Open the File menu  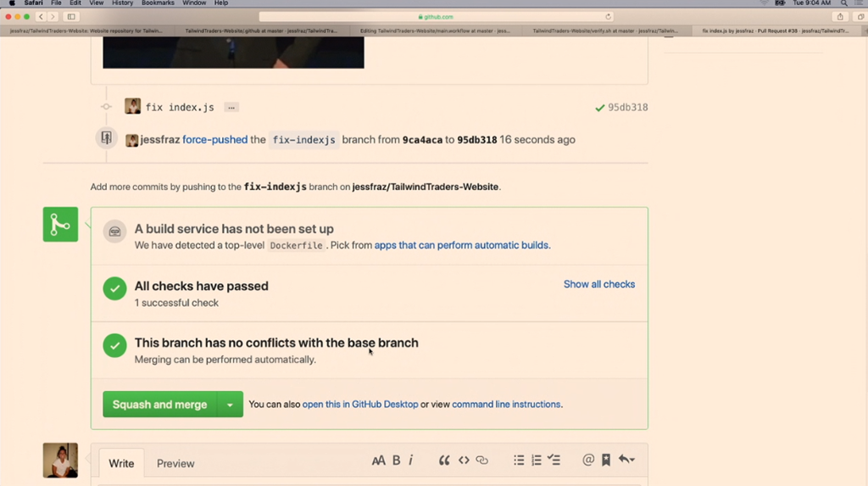pos(56,3)
